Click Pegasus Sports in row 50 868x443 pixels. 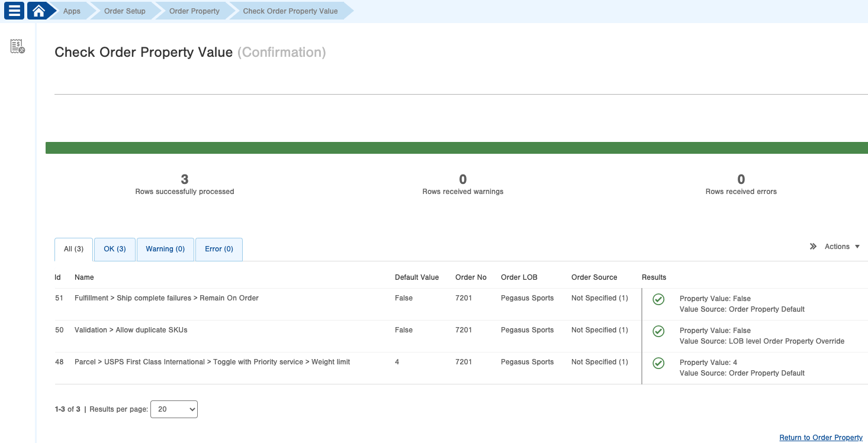click(527, 330)
